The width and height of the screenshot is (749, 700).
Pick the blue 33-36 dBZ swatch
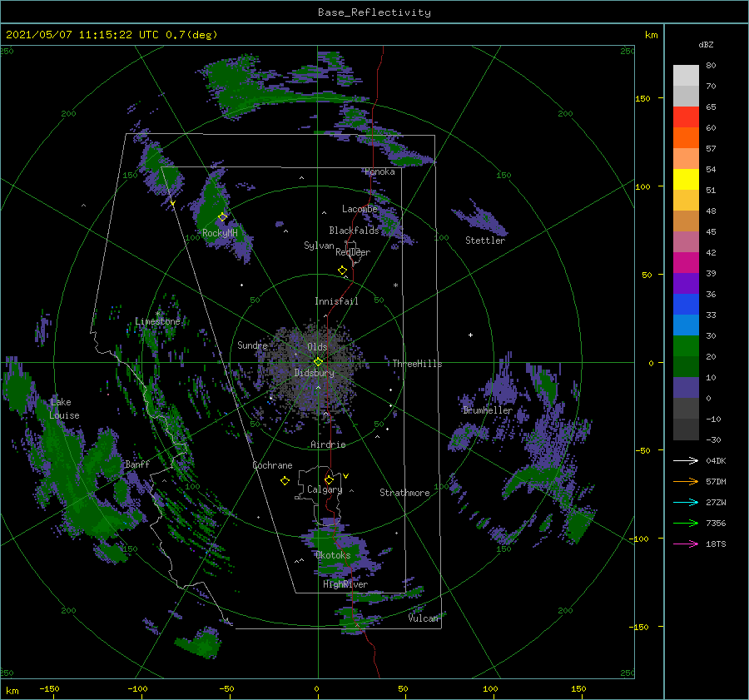tap(686, 305)
